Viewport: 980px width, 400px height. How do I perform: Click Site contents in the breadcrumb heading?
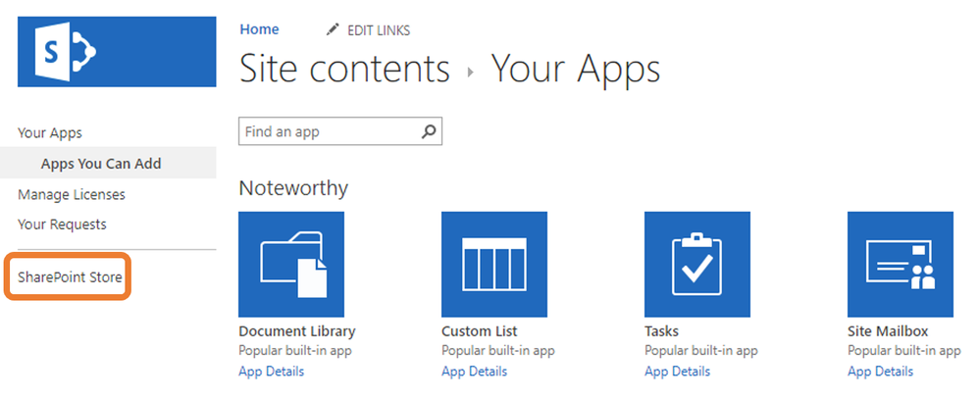(x=345, y=68)
